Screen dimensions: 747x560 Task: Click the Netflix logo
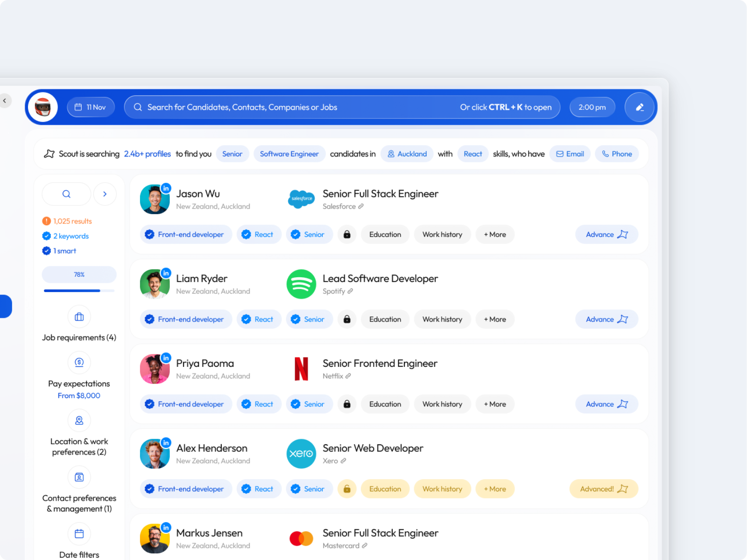(301, 369)
